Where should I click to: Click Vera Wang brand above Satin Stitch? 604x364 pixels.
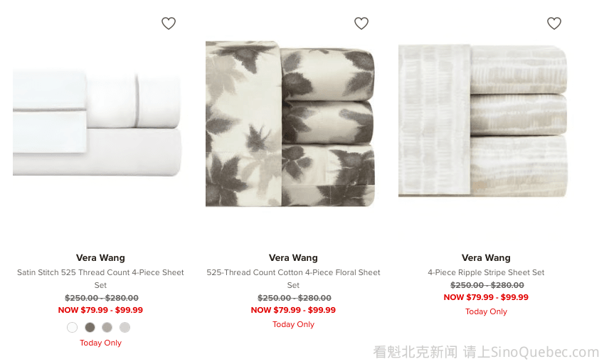click(100, 258)
